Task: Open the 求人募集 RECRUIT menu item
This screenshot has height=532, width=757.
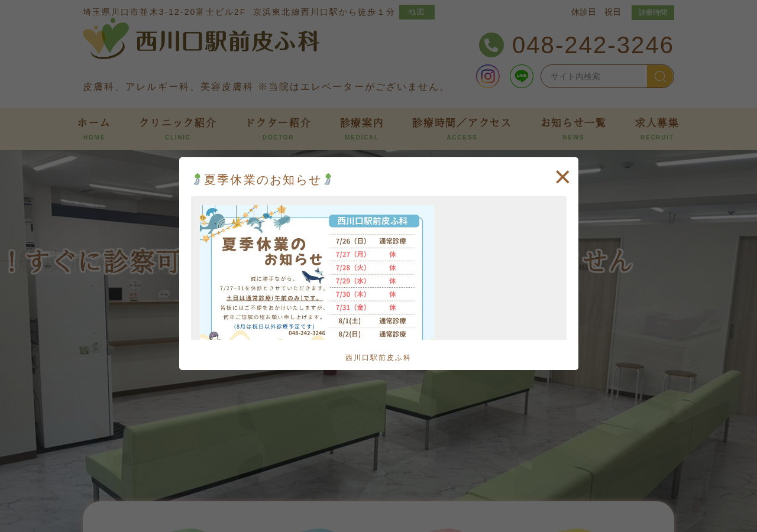Action: click(657, 128)
